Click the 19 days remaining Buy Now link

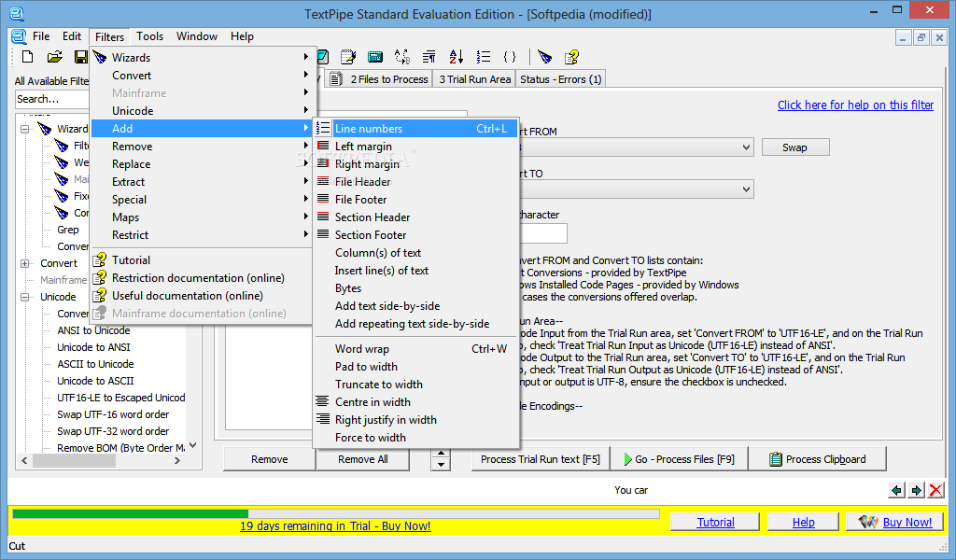(x=335, y=525)
